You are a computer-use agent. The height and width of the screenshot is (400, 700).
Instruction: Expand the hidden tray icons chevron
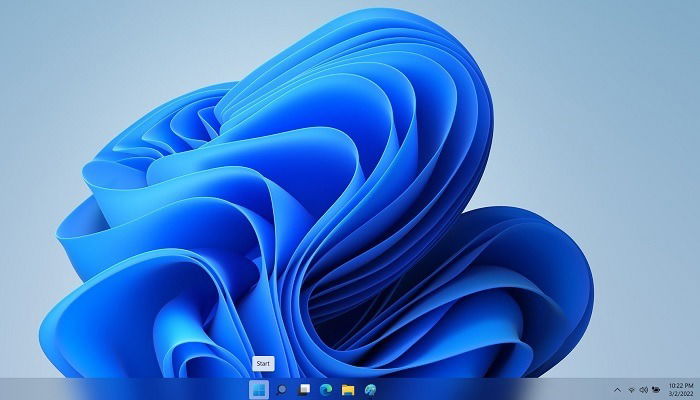[x=617, y=390]
